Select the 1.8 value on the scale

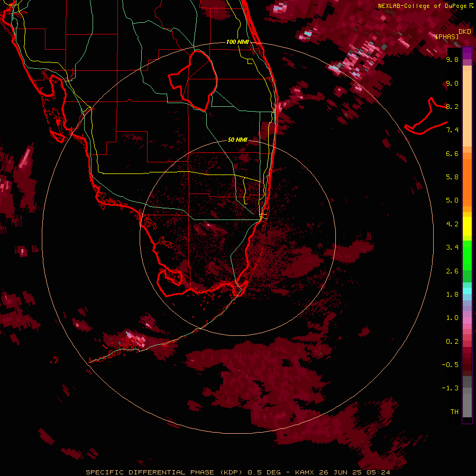click(x=452, y=295)
